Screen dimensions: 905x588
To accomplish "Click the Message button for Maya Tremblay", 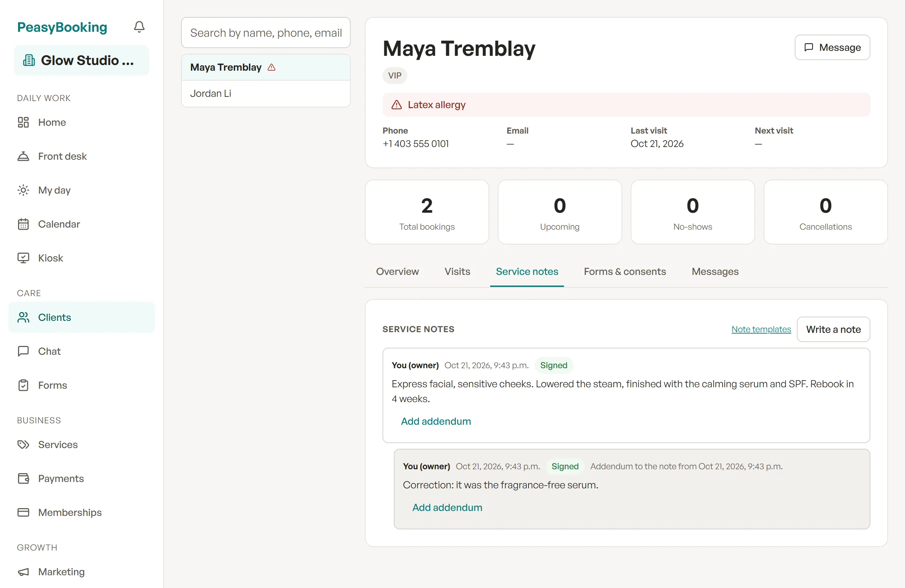I will tap(832, 47).
